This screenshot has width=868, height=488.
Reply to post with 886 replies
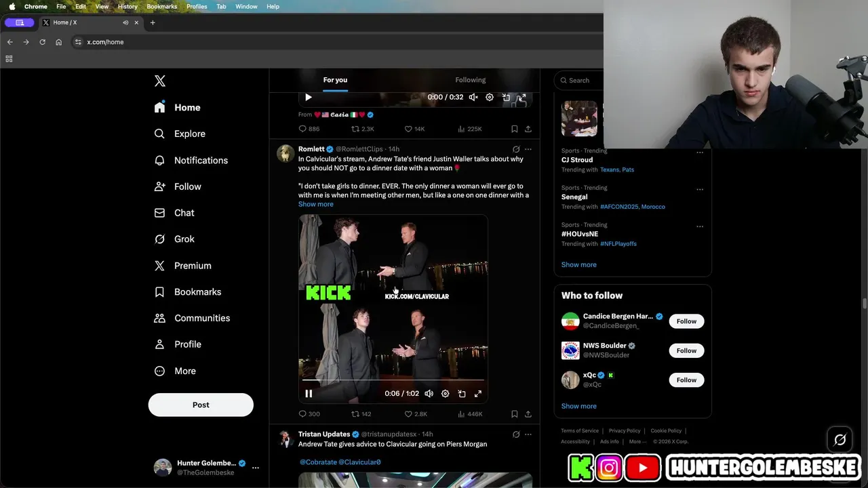[309, 129]
